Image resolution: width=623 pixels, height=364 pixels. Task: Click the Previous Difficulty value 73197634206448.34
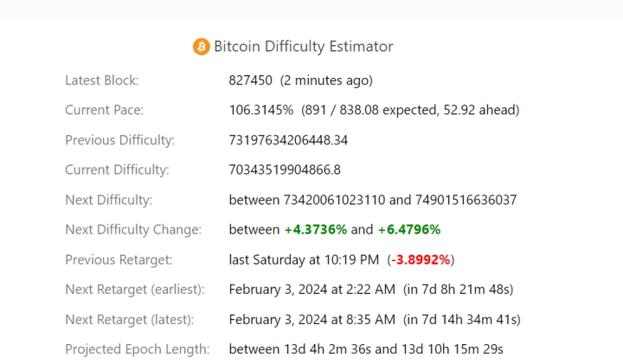point(288,140)
